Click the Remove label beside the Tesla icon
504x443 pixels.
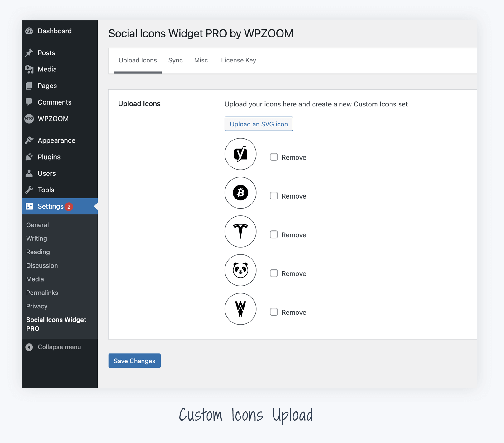click(x=294, y=235)
